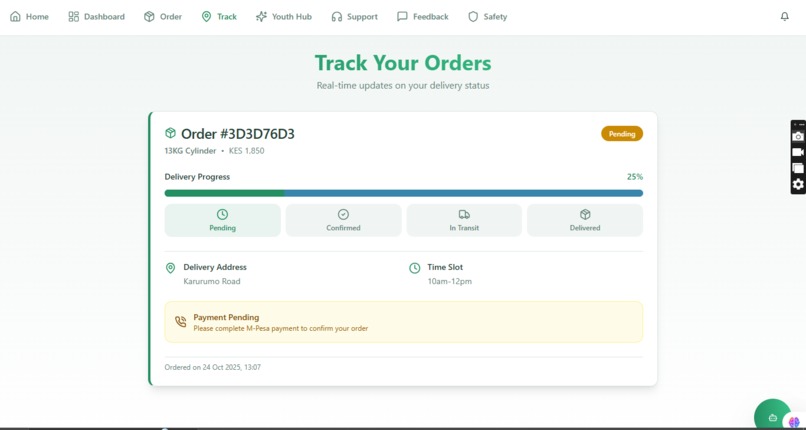
Task: Click the stacked windows icon in side toolbar
Action: (798, 168)
